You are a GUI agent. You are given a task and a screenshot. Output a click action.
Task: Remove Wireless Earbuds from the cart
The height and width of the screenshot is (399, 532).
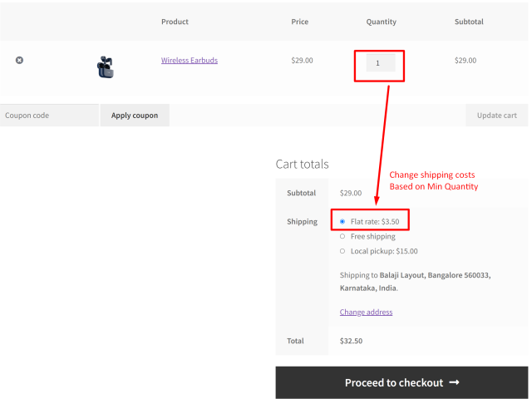click(x=19, y=61)
